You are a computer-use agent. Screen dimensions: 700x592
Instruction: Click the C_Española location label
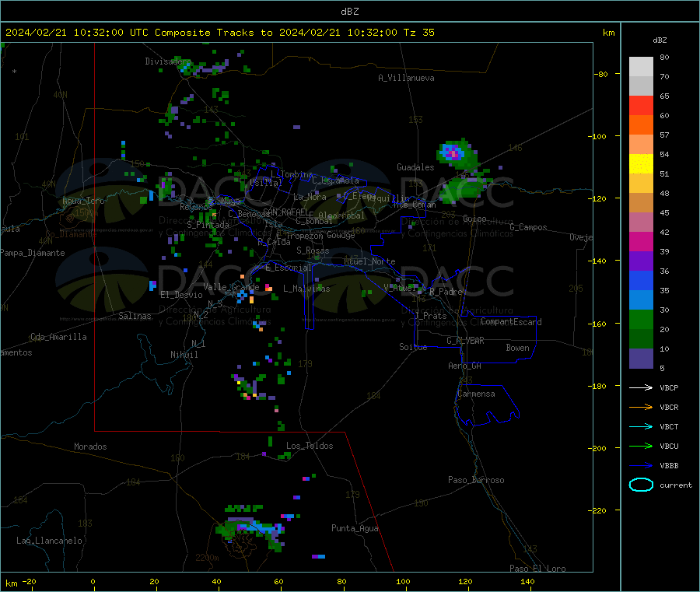[x=335, y=180]
